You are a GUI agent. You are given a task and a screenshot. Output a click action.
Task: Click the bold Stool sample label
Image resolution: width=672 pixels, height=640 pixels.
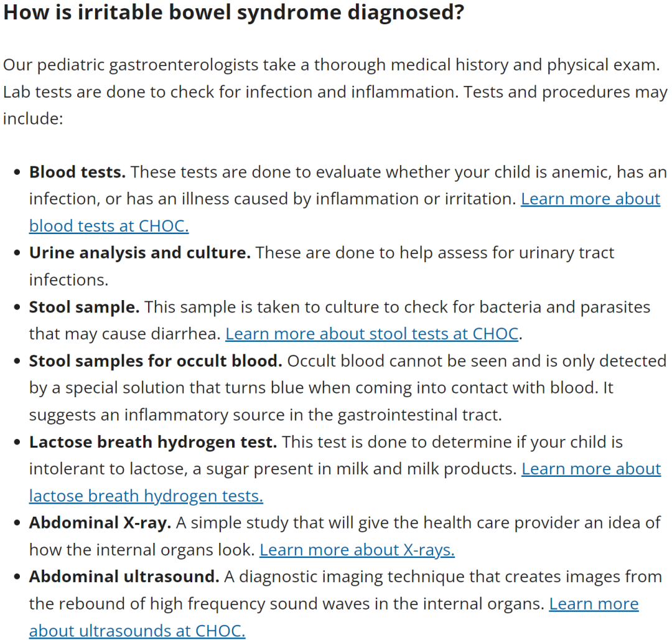click(x=84, y=307)
